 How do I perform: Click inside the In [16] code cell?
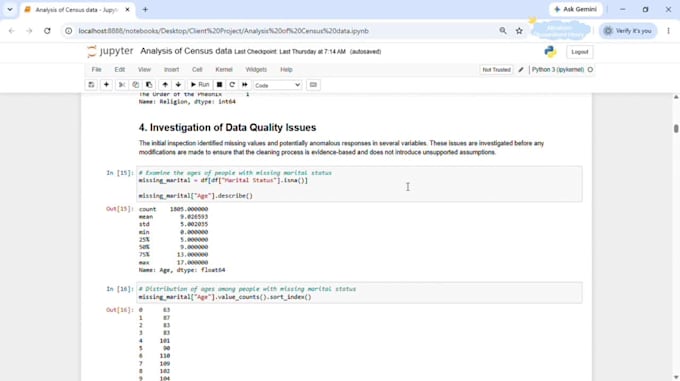coord(359,293)
